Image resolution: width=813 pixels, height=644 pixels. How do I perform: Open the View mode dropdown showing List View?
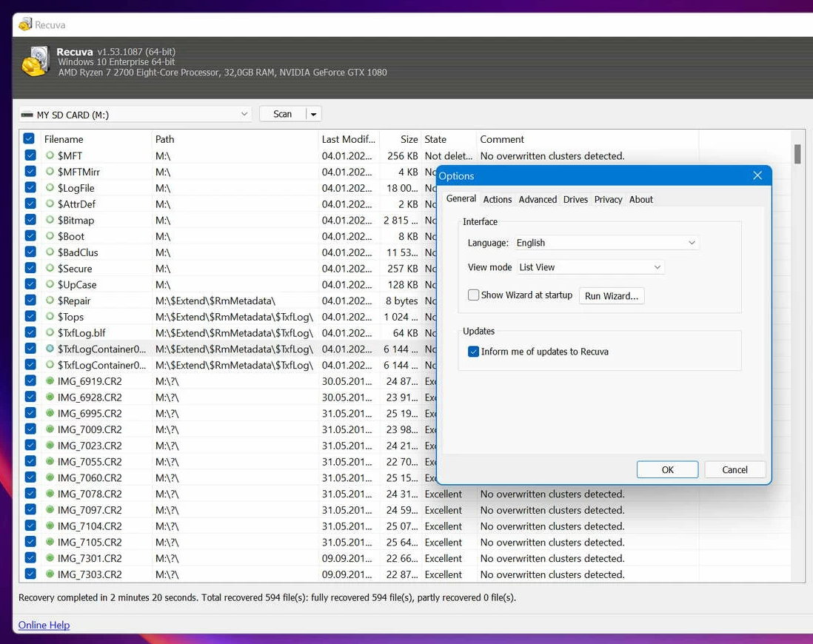[591, 267]
